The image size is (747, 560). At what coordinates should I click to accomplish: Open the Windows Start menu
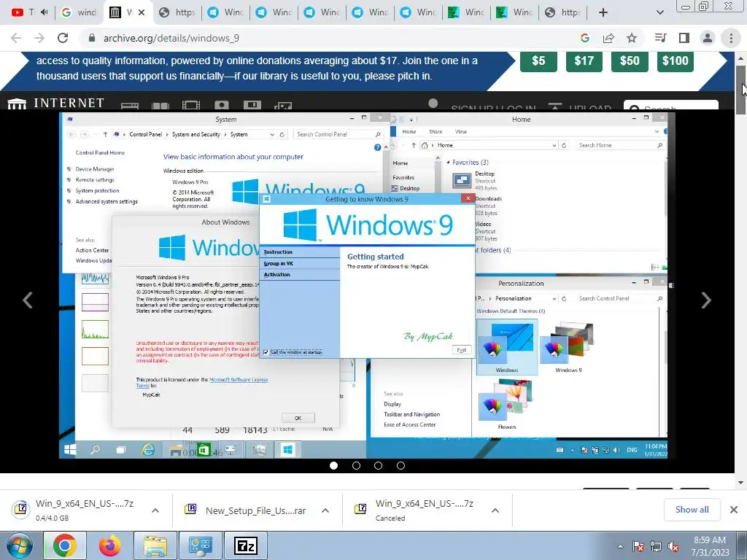[19, 545]
